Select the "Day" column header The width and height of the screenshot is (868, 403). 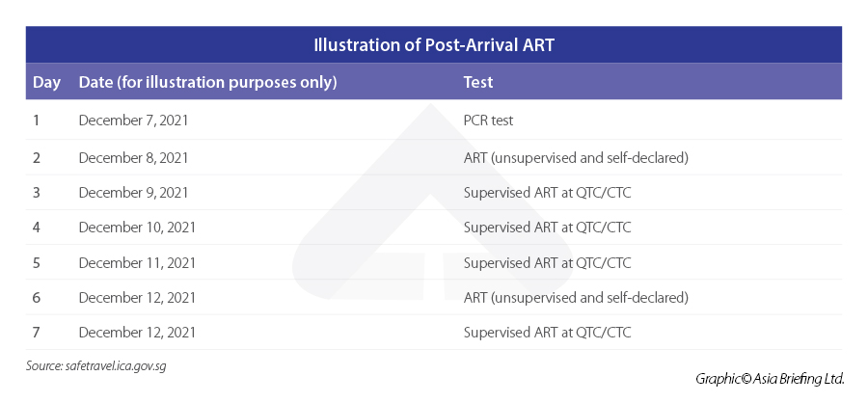47,82
